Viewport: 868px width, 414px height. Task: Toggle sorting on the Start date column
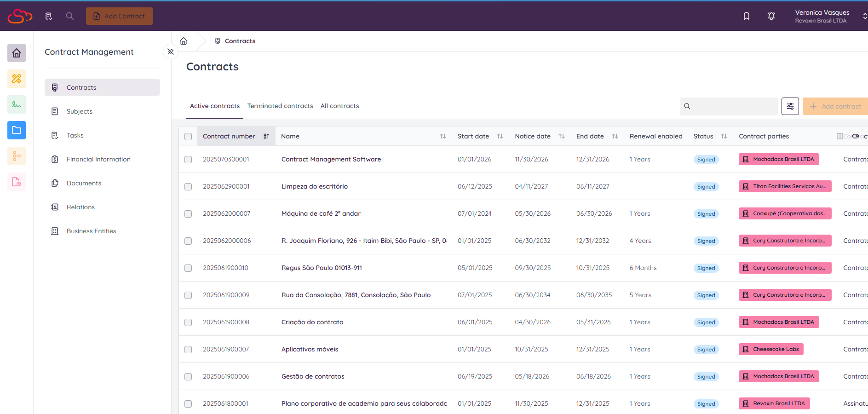[500, 136]
